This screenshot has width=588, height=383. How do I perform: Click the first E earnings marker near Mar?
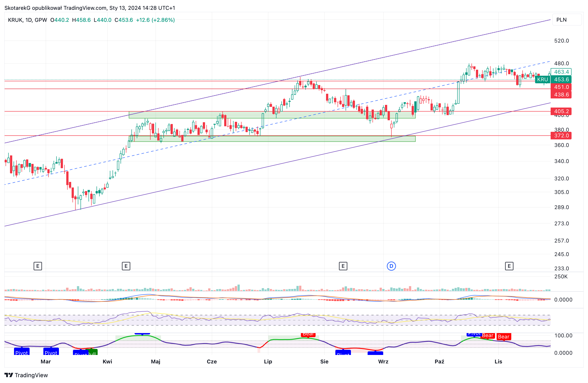(x=38, y=266)
